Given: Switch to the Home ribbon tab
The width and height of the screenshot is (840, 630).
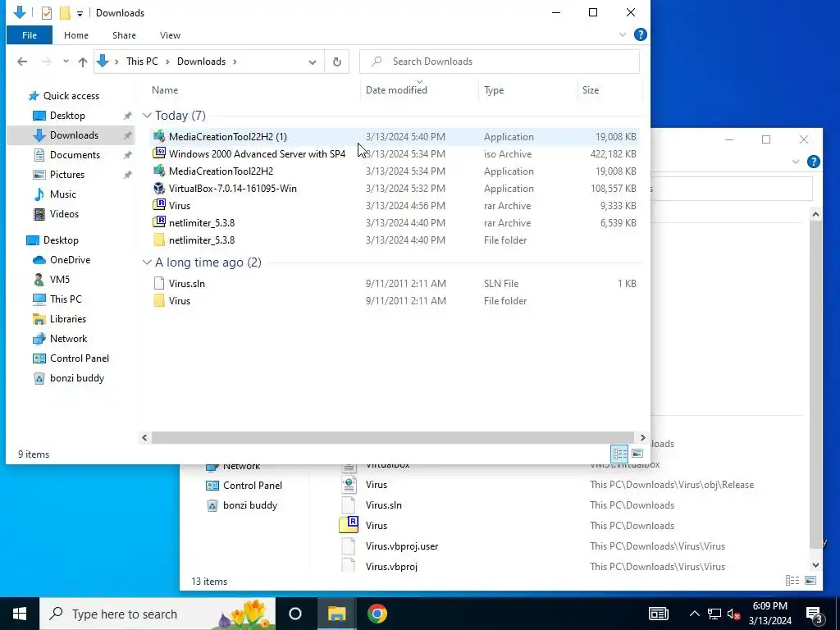Looking at the screenshot, I should tap(76, 35).
